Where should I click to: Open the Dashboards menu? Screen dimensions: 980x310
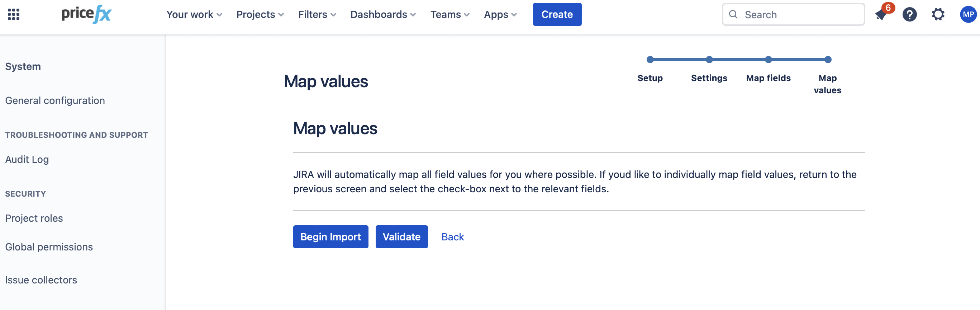[383, 14]
